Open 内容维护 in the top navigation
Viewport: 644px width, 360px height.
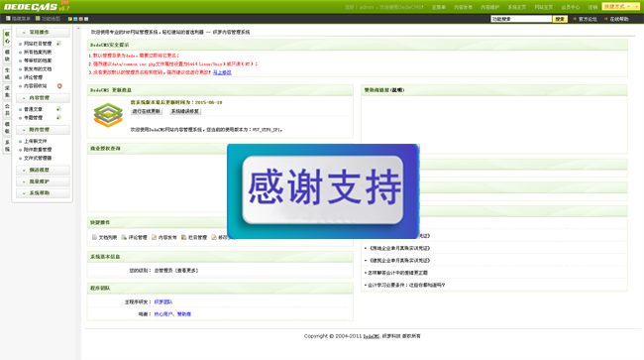pyautogui.click(x=490, y=7)
